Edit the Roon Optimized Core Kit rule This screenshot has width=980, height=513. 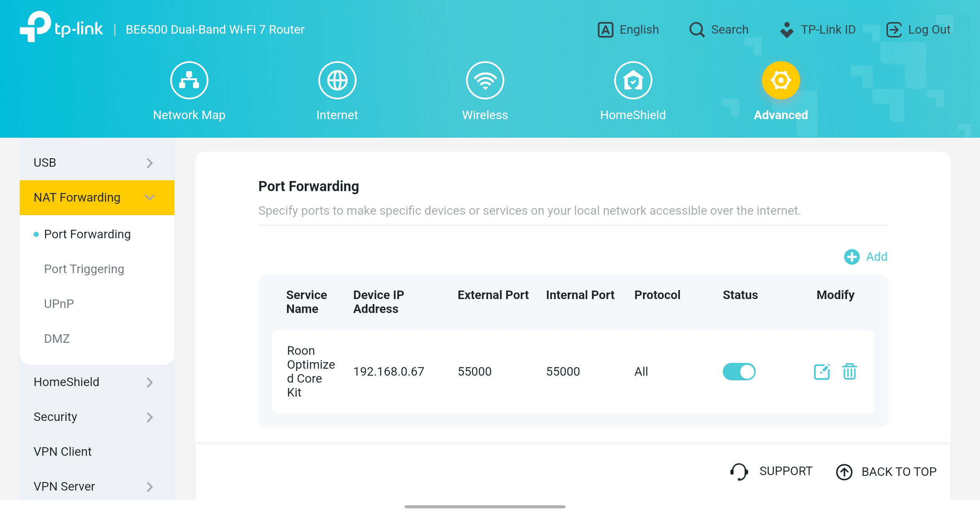[822, 372]
